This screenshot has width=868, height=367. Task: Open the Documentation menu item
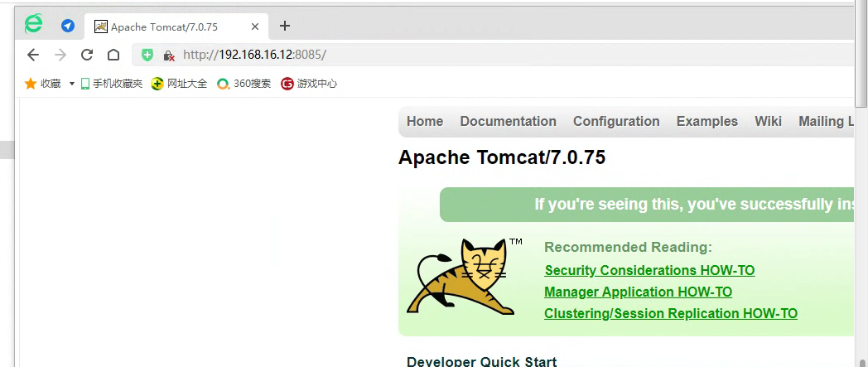(509, 121)
